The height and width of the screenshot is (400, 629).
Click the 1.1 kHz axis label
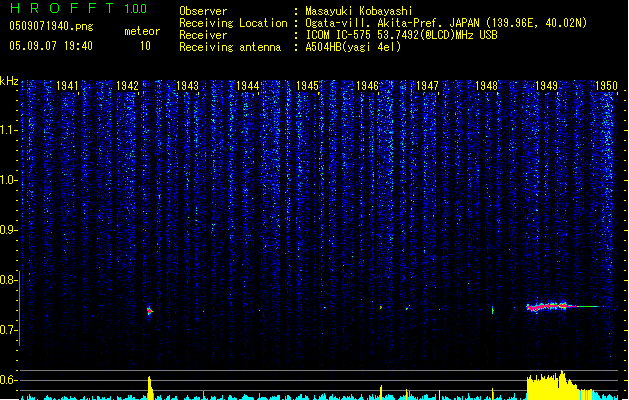tap(9, 130)
